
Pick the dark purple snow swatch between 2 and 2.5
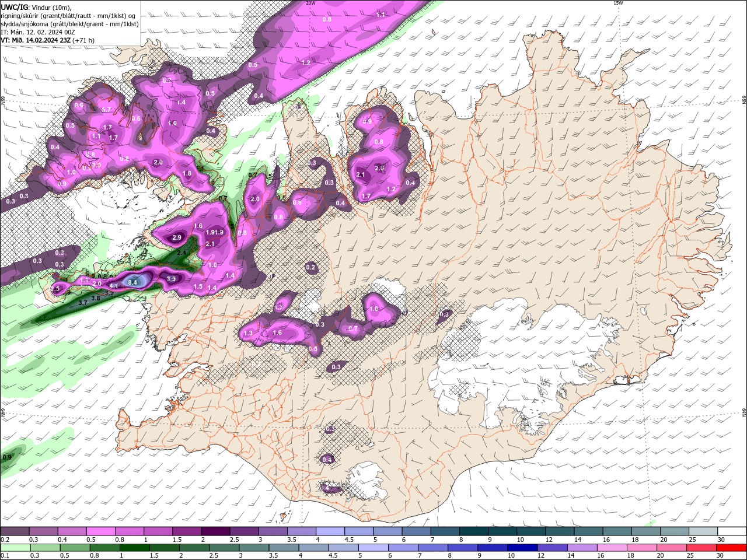pyautogui.click(x=215, y=531)
